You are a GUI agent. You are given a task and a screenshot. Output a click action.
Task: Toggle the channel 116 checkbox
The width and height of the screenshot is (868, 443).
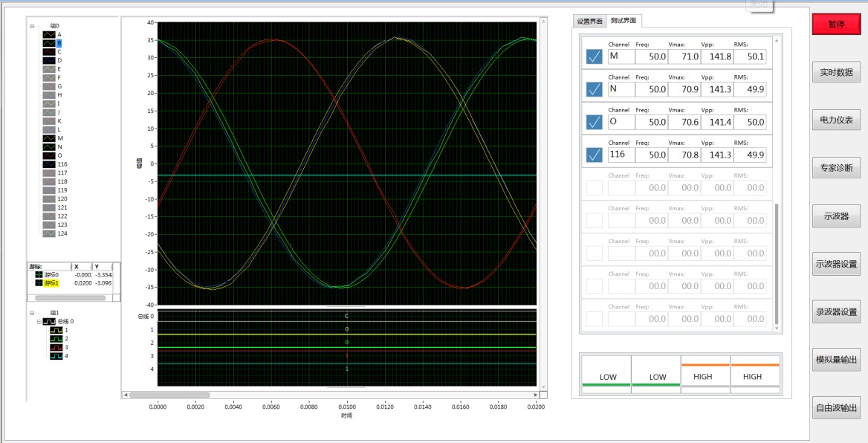click(594, 155)
